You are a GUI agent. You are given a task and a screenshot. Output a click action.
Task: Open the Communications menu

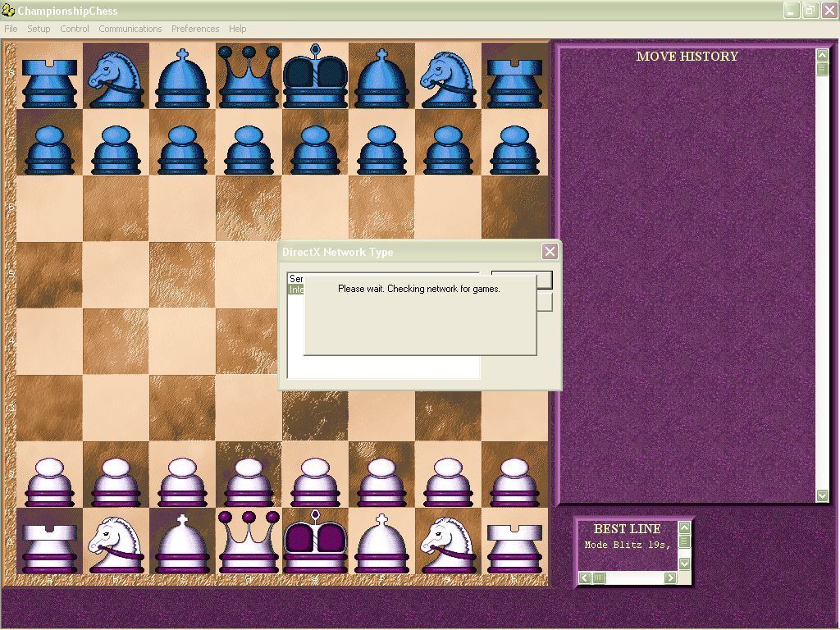tap(130, 29)
